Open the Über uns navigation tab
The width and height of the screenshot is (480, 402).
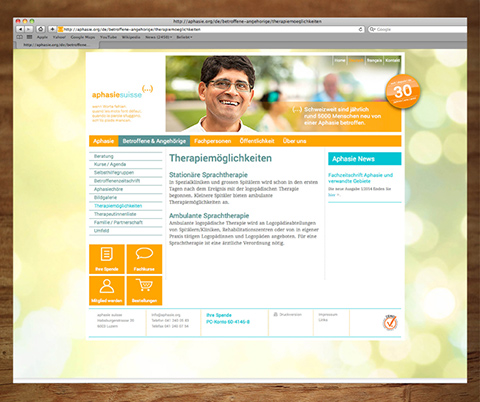(x=295, y=141)
